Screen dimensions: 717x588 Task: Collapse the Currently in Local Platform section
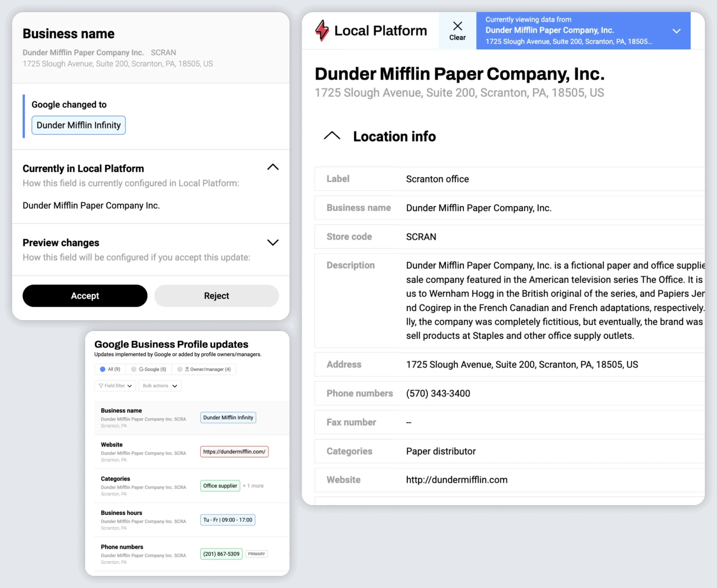[273, 167]
